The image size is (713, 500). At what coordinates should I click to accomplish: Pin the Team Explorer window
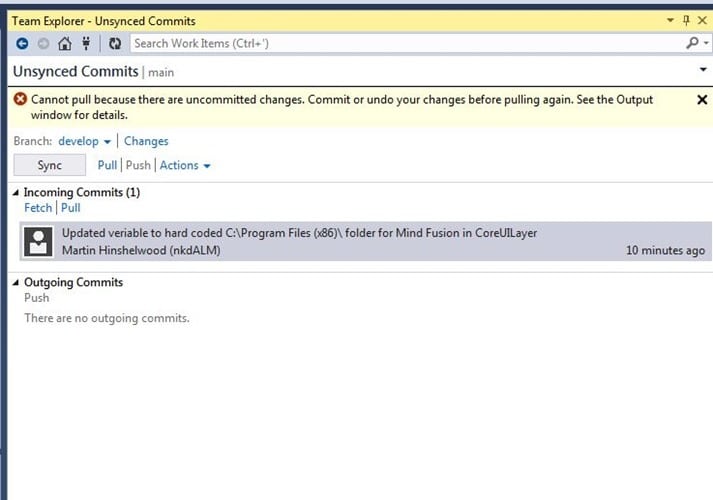[x=686, y=20]
